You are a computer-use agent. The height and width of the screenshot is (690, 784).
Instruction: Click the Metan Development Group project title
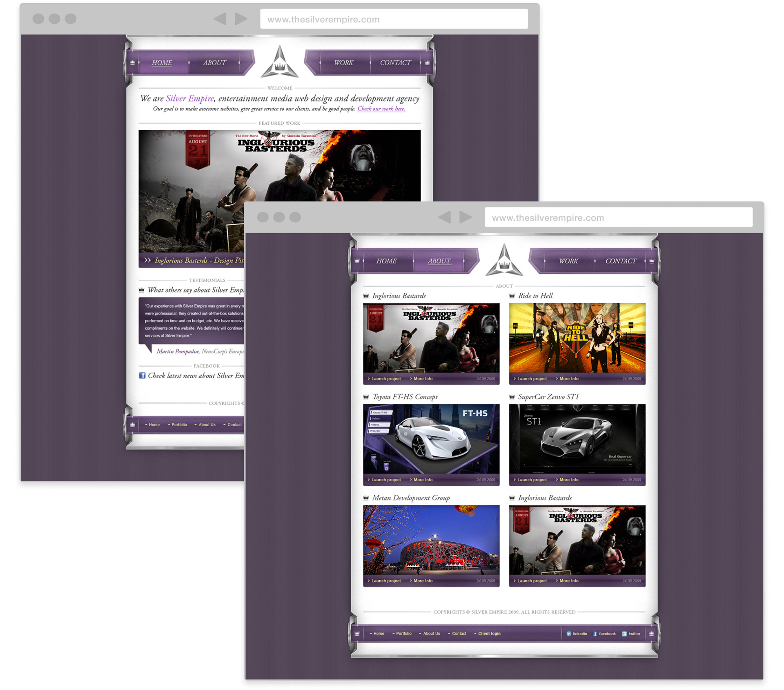pyautogui.click(x=411, y=498)
